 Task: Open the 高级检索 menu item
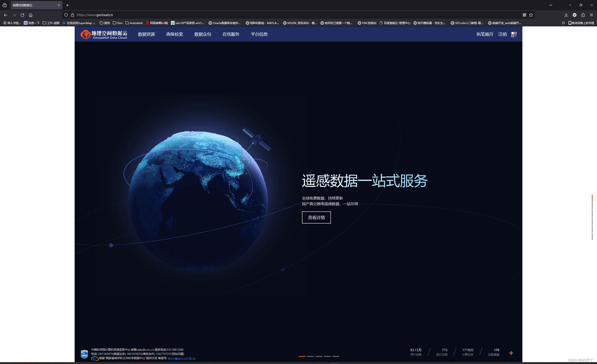point(174,34)
